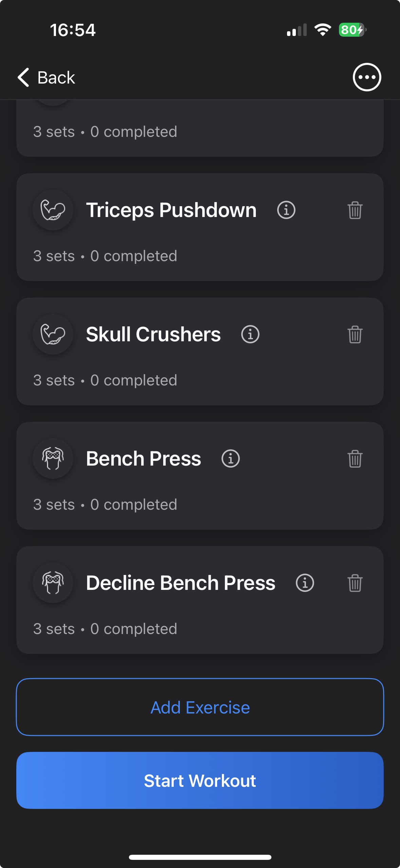The width and height of the screenshot is (400, 868).
Task: Tap the Bench Press chest muscle icon
Action: click(53, 459)
